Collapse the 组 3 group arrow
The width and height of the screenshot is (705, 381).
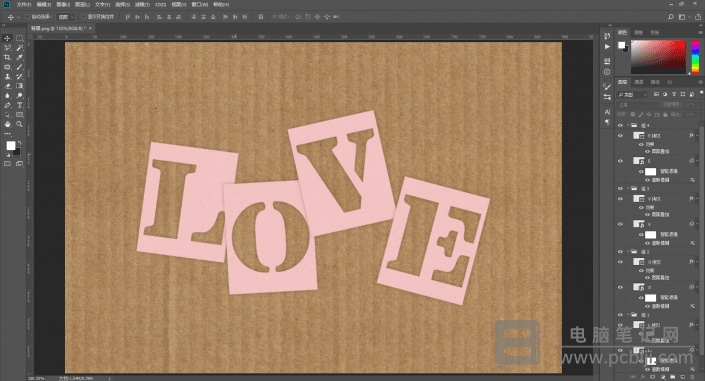pos(628,188)
